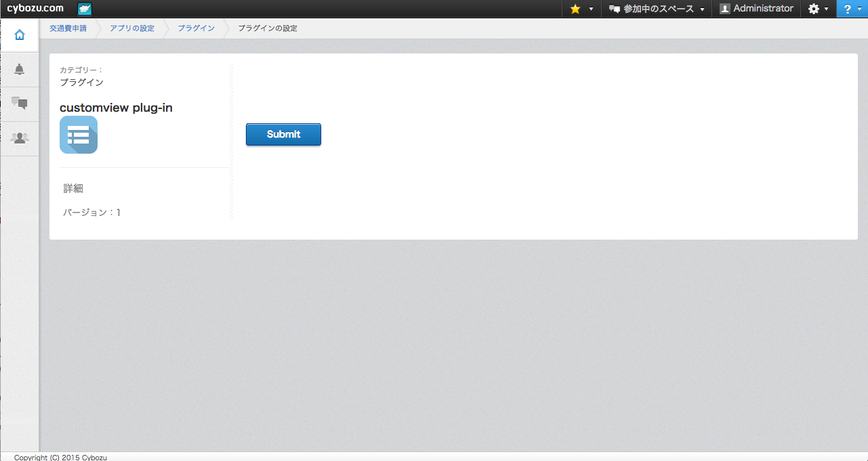Click the customview plug-in list icon
Viewport: 868px width, 461px height.
pos(79,135)
